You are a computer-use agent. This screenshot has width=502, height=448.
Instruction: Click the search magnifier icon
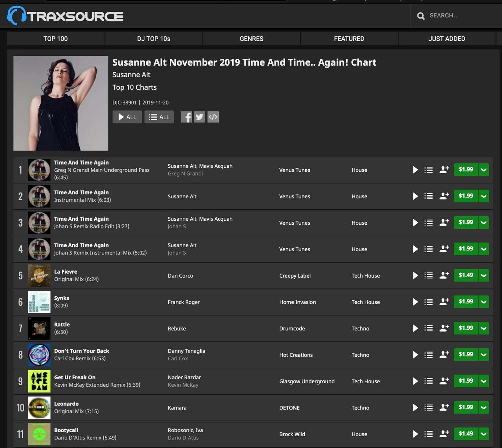[x=421, y=16]
